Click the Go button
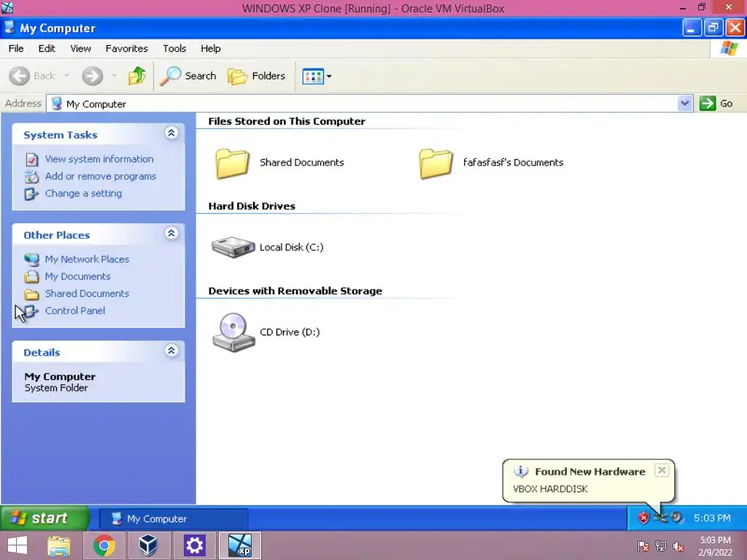747x560 pixels. pos(716,104)
